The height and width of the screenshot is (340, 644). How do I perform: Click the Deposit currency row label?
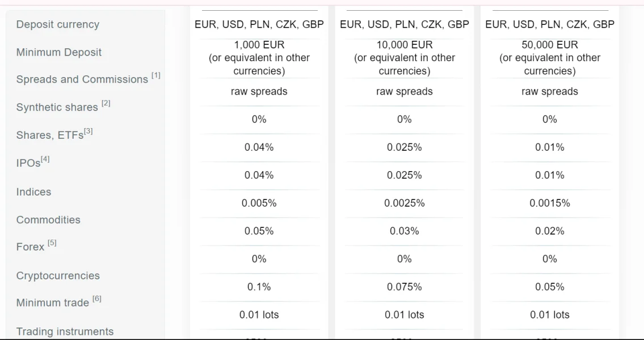pyautogui.click(x=57, y=24)
